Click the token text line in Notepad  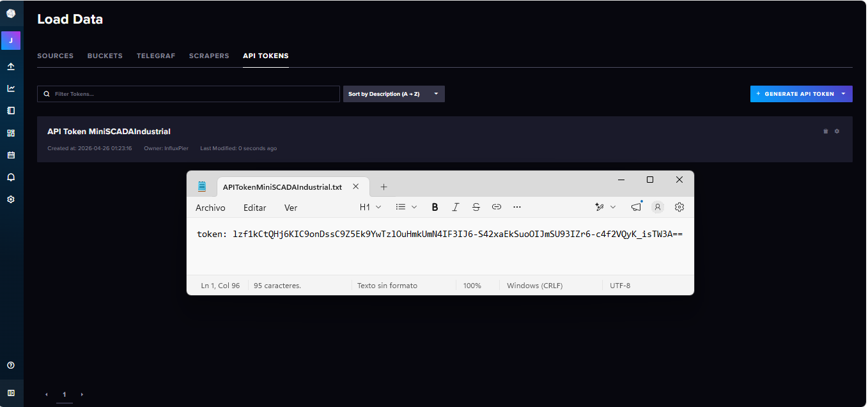point(440,234)
